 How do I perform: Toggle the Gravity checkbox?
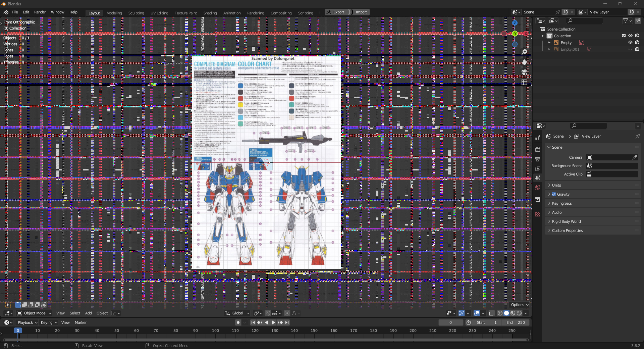pyautogui.click(x=554, y=194)
